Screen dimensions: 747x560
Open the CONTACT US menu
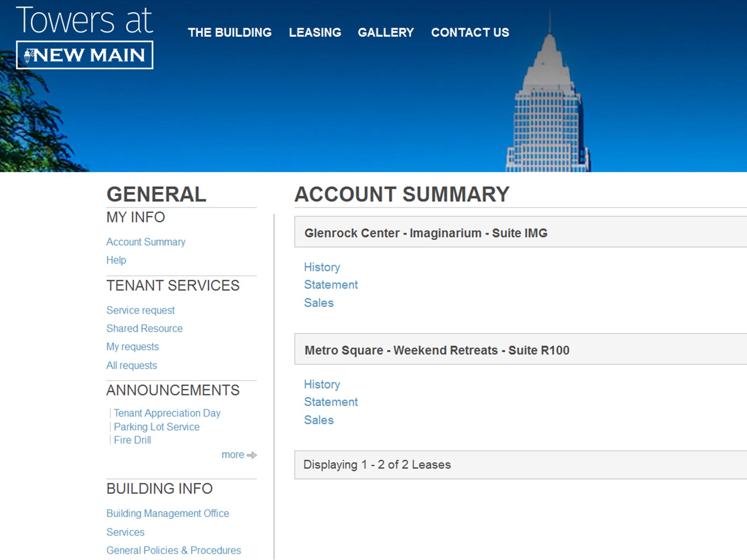pos(470,32)
